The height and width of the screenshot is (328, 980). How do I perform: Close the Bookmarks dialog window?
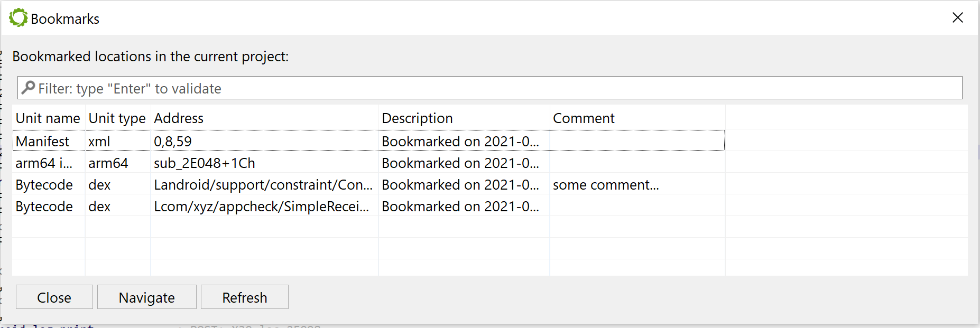(957, 18)
